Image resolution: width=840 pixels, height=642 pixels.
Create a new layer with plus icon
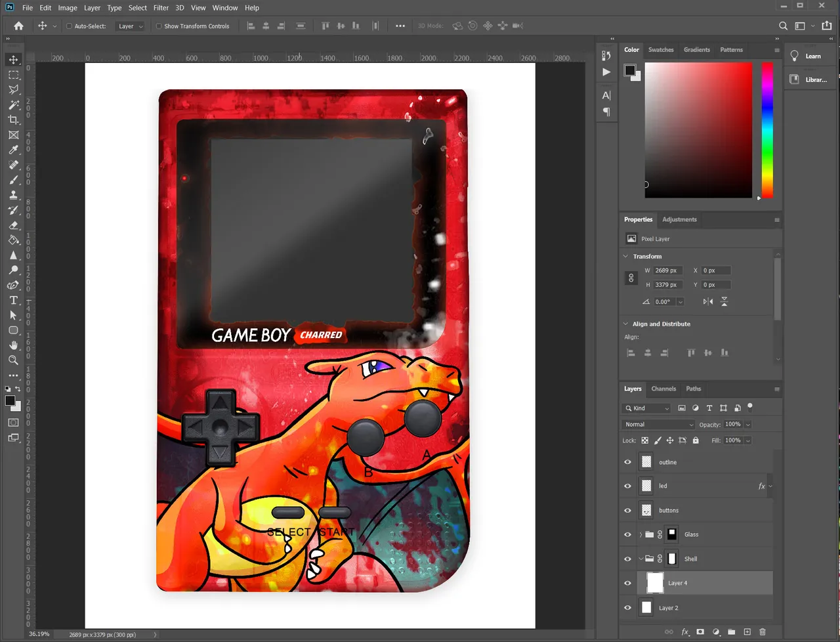(747, 631)
